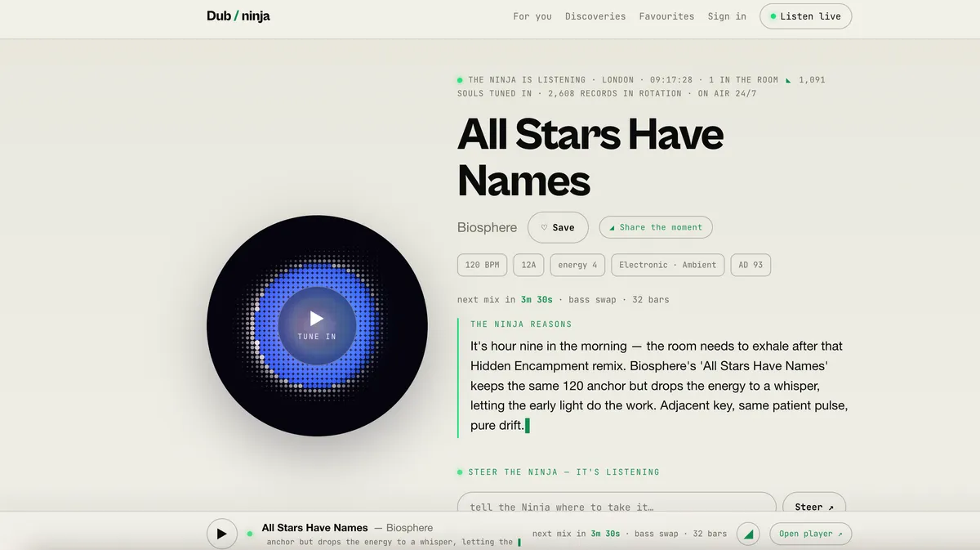Image resolution: width=980 pixels, height=550 pixels.
Task: Select the energy 4 tag
Action: pyautogui.click(x=577, y=265)
